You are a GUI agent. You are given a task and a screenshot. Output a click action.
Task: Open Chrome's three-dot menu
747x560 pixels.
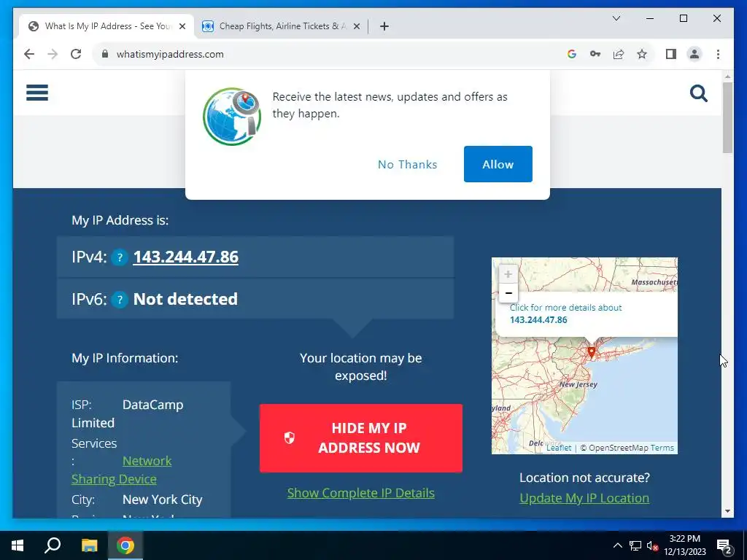[x=718, y=54]
